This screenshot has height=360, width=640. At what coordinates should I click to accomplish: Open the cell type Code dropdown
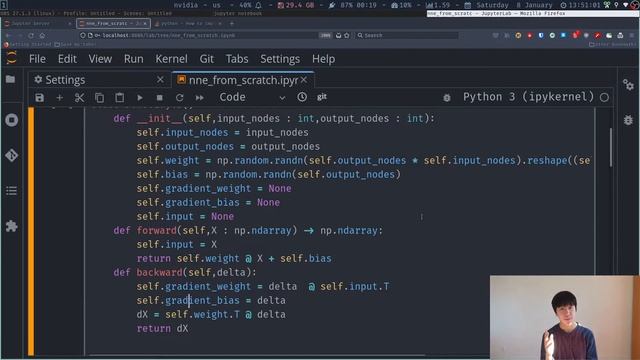pyautogui.click(x=252, y=97)
